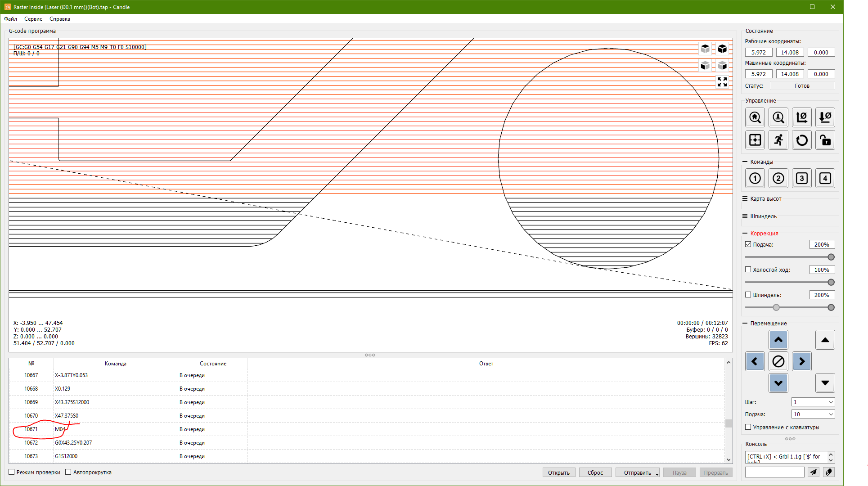
Task: Click the Сброс button
Action: click(x=595, y=472)
